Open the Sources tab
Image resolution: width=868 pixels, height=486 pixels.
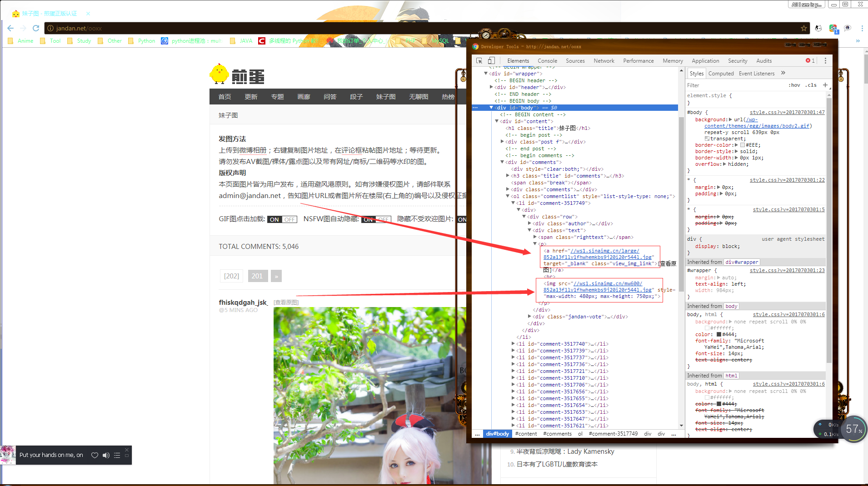click(575, 61)
